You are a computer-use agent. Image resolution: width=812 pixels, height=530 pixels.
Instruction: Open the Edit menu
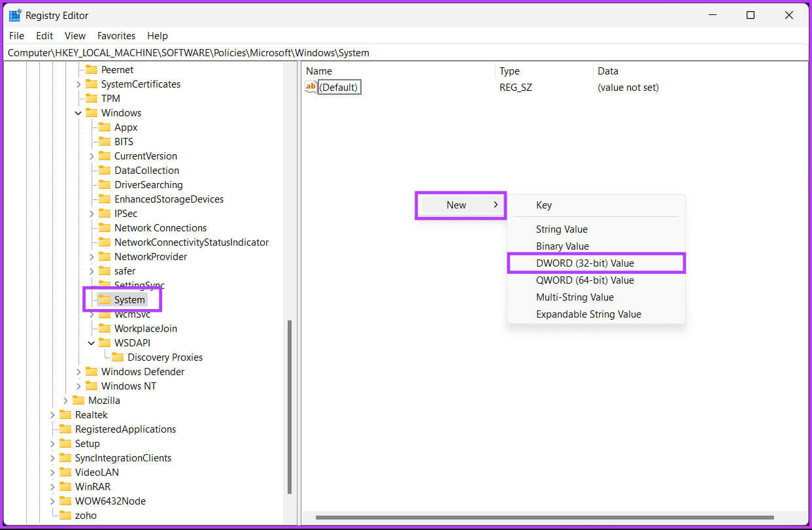click(44, 36)
